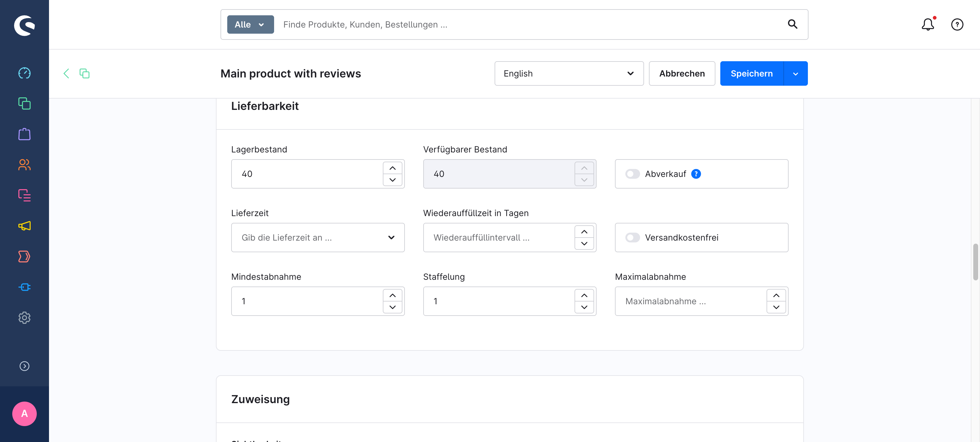Screen dimensions: 980x442
Task: Open the Orders shopping bag icon
Action: pyautogui.click(x=24, y=134)
